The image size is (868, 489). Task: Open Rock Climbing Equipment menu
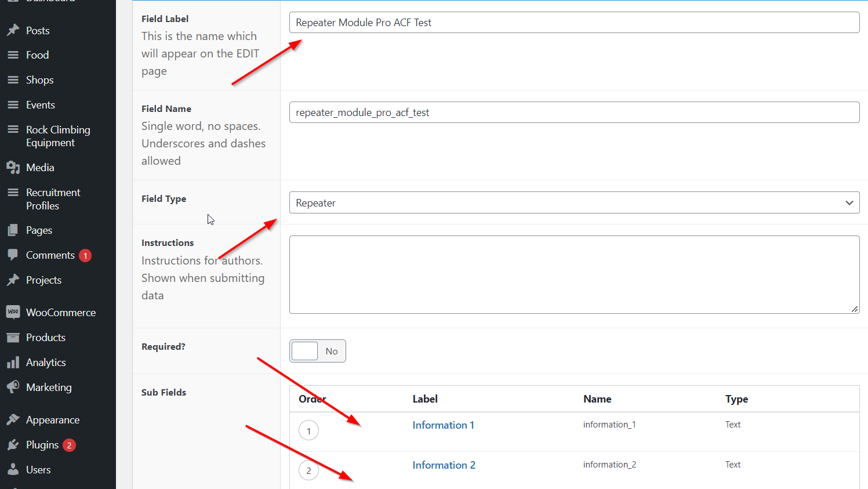pos(58,136)
